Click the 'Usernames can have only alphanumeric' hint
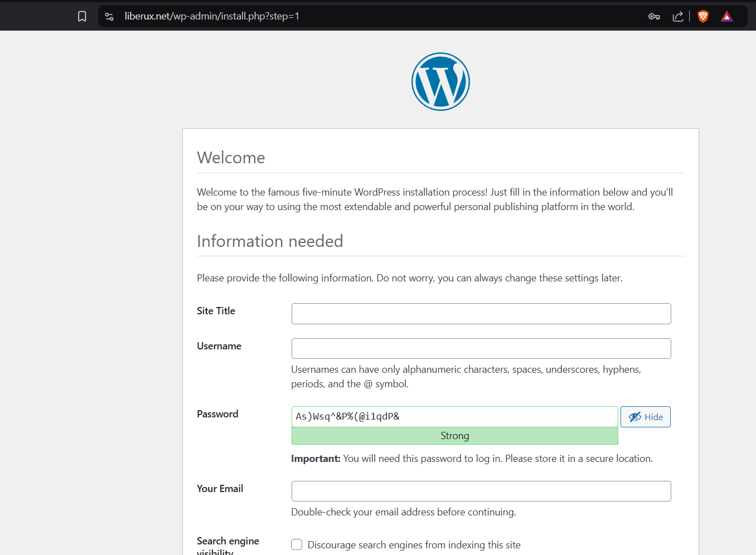This screenshot has width=756, height=555. coord(466,377)
